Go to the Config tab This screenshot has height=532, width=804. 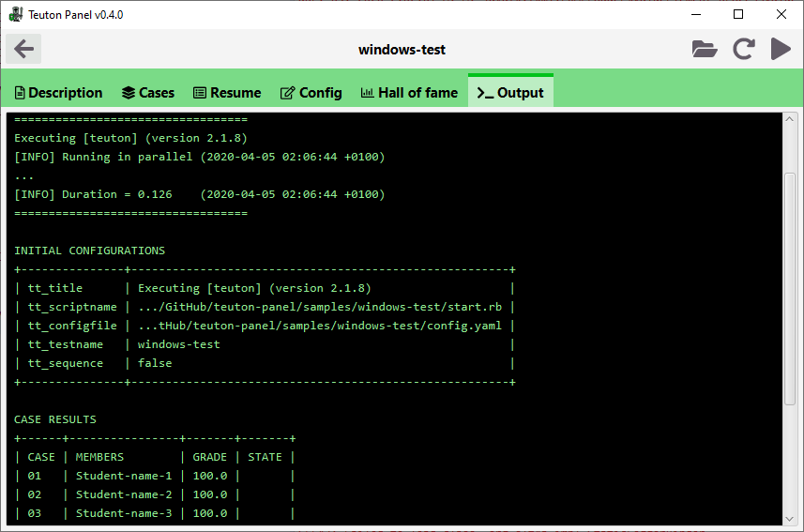coord(311,93)
